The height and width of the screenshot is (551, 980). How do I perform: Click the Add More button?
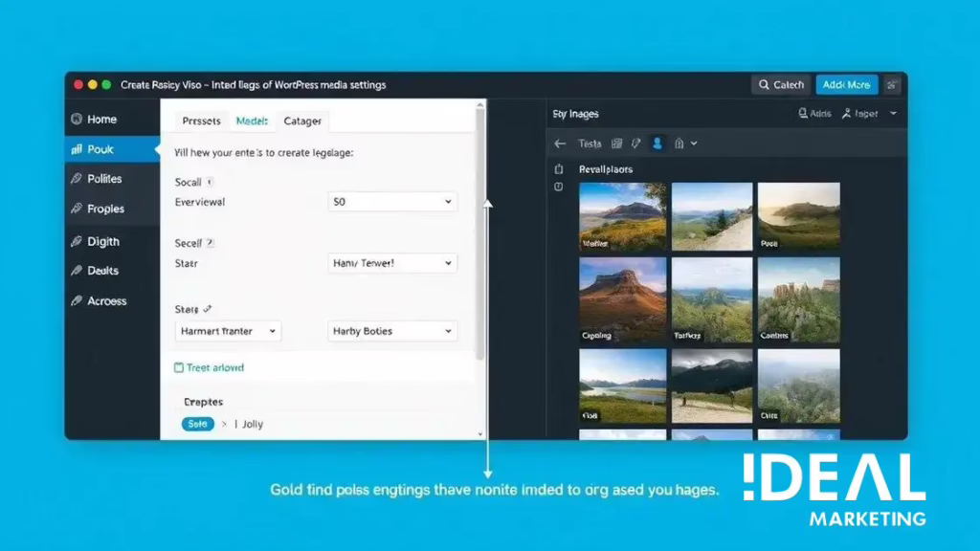pyautogui.click(x=846, y=85)
